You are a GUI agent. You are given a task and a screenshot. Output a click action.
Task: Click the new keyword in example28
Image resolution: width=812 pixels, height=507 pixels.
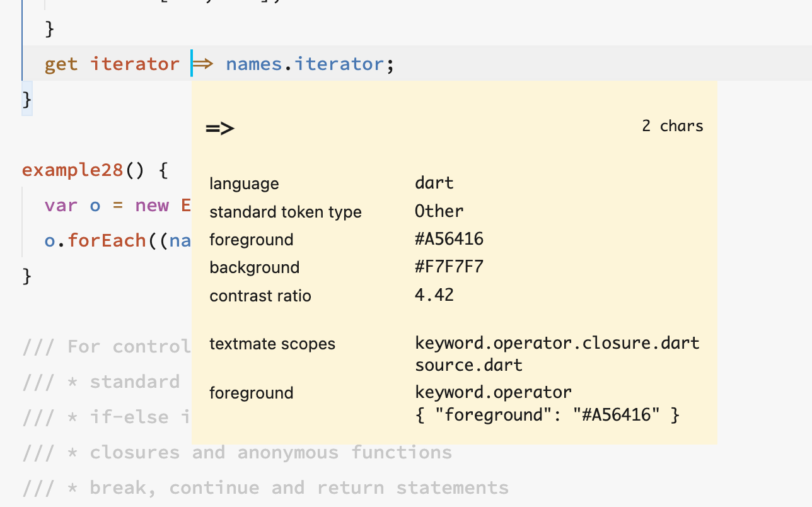(x=151, y=205)
